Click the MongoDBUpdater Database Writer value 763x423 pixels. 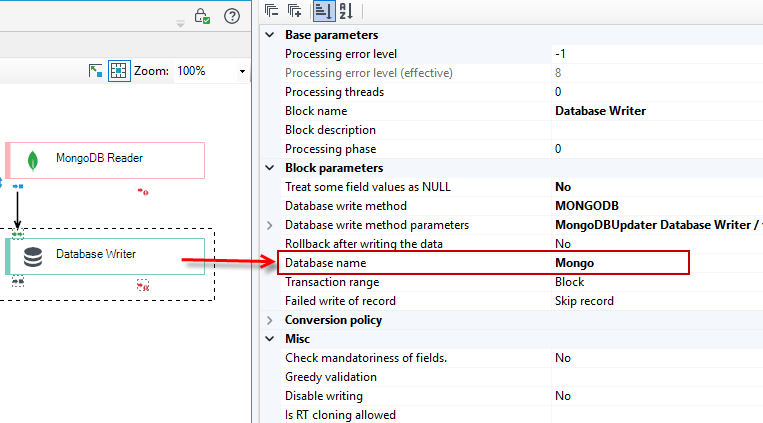tap(657, 225)
